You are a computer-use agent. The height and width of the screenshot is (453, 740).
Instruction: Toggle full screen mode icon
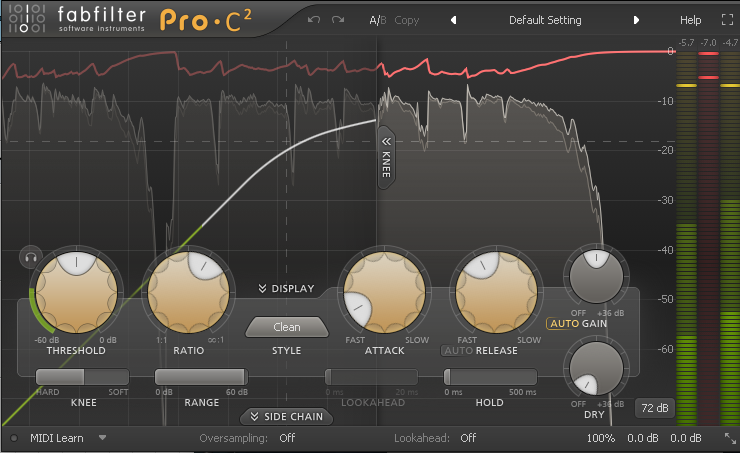click(x=727, y=19)
